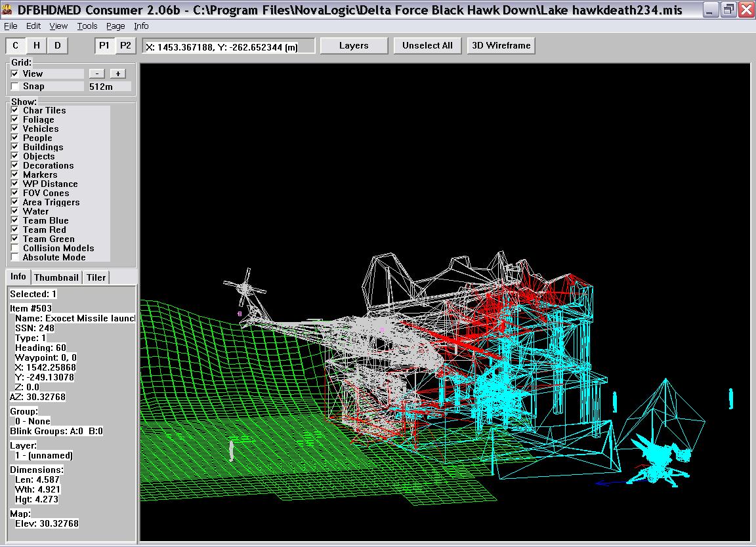The image size is (756, 547).
Task: Toggle the Team Blue checkbox
Action: 15,220
